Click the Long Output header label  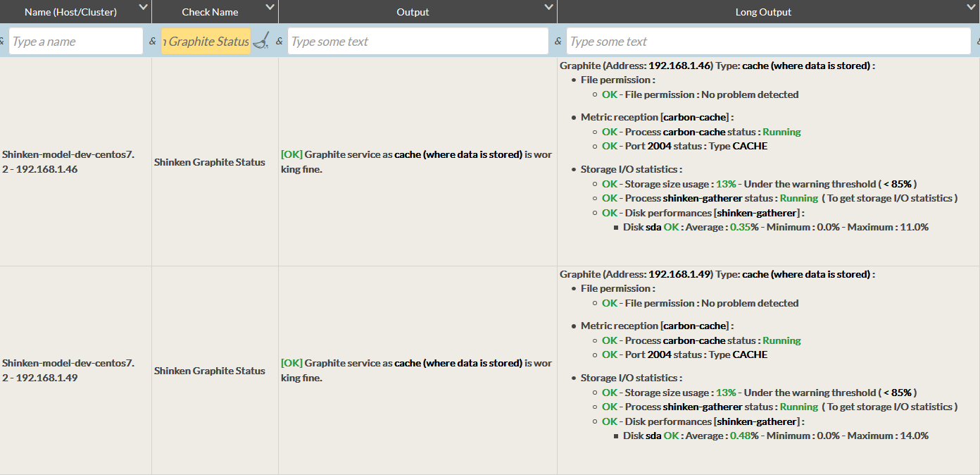pyautogui.click(x=763, y=12)
